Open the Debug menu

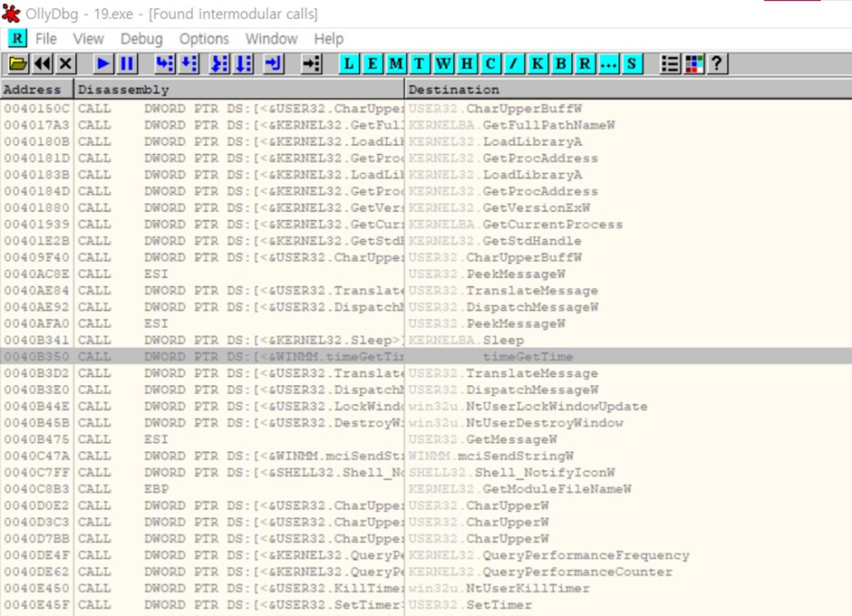141,39
